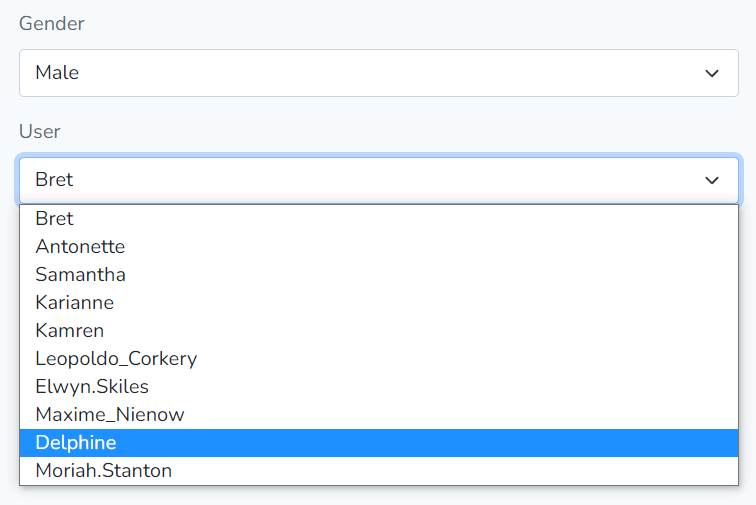Select Karianne from the user options
The height and width of the screenshot is (505, 756).
[x=75, y=302]
